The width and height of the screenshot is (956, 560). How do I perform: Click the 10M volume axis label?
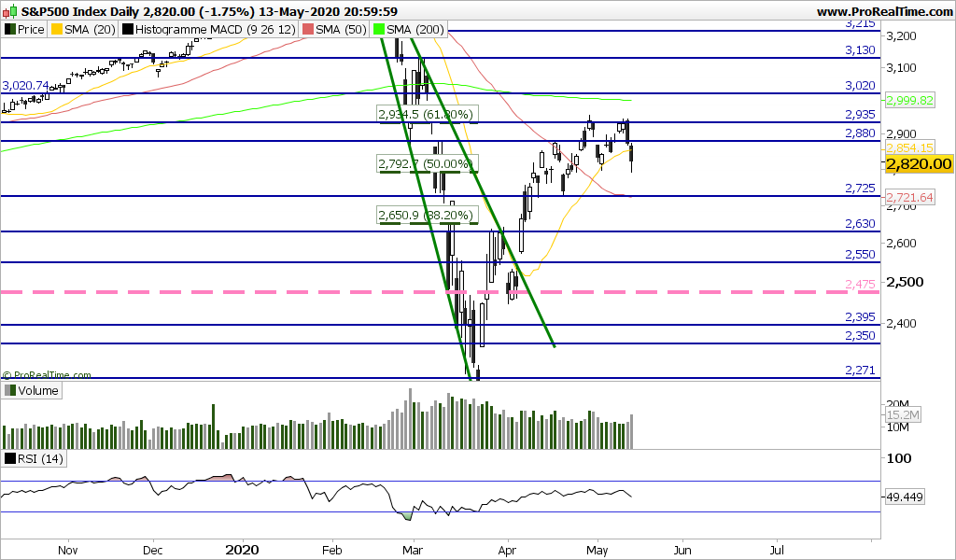click(898, 427)
